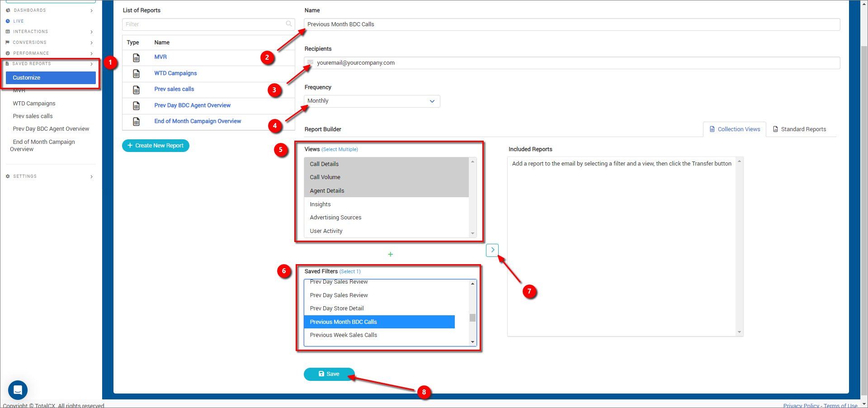Click the report icon beside MVR
The width and height of the screenshot is (868, 408).
[x=136, y=57]
